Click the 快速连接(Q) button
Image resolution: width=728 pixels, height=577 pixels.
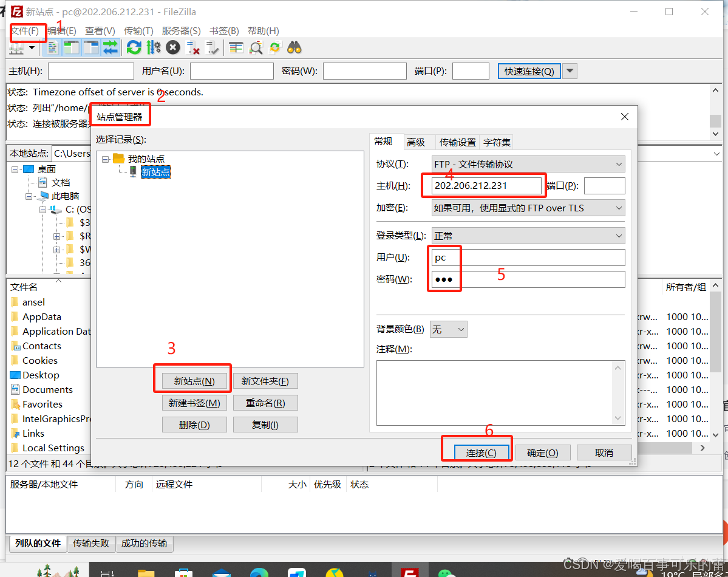click(529, 71)
